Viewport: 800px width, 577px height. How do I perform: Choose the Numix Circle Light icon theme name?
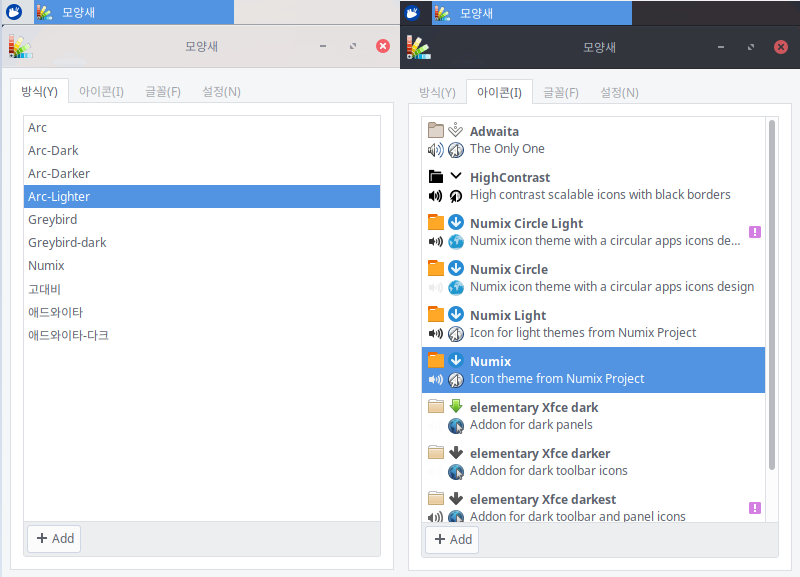tap(526, 223)
